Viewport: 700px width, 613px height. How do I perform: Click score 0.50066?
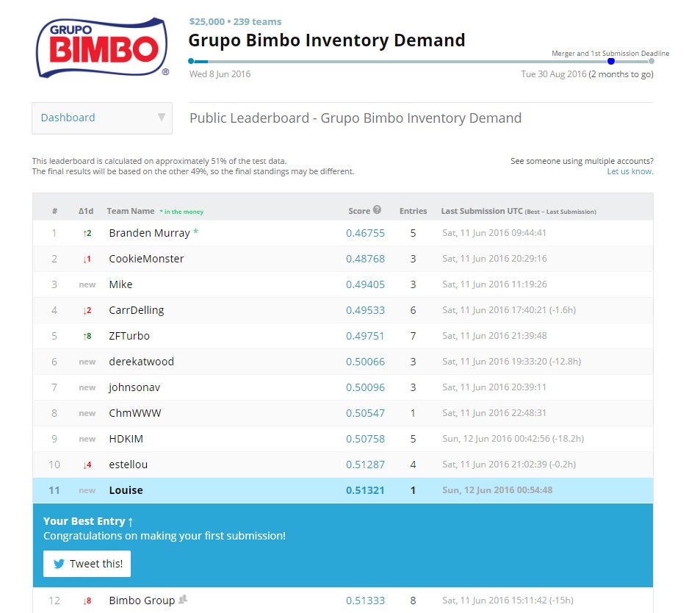click(x=365, y=362)
